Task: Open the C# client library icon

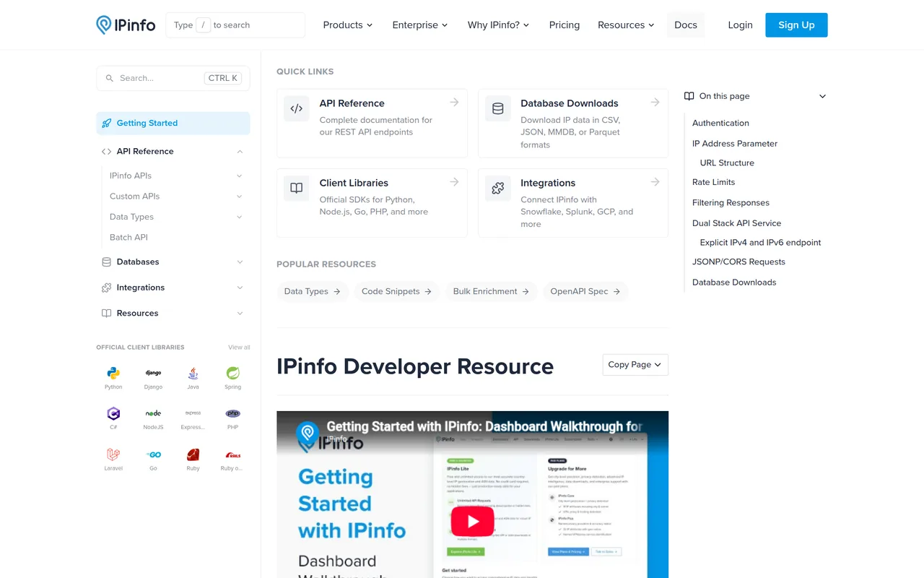Action: (113, 414)
